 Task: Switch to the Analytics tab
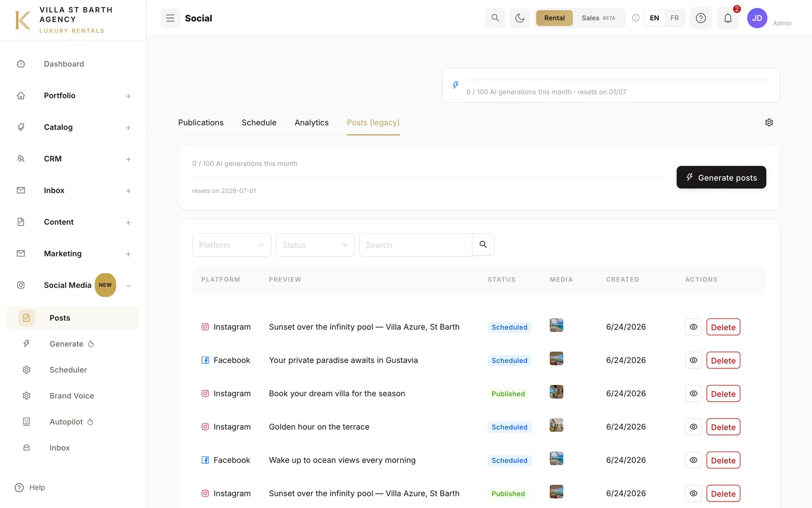(x=312, y=122)
